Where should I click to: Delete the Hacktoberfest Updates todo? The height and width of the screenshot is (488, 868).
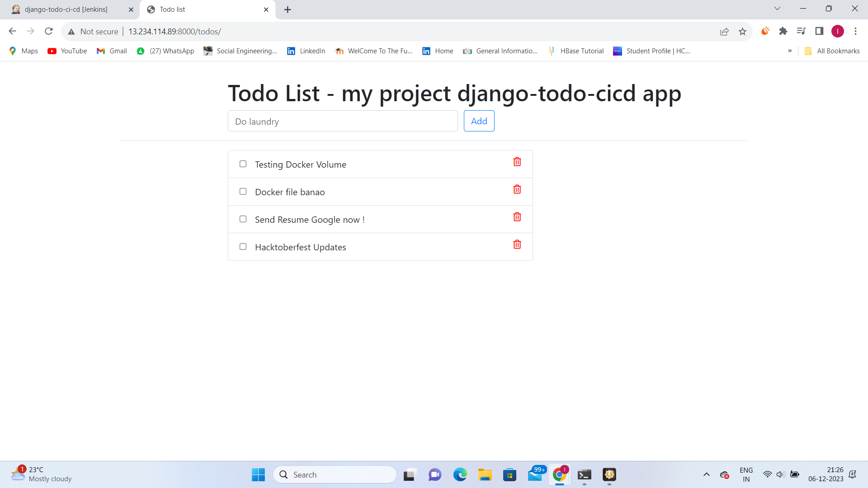pos(517,244)
